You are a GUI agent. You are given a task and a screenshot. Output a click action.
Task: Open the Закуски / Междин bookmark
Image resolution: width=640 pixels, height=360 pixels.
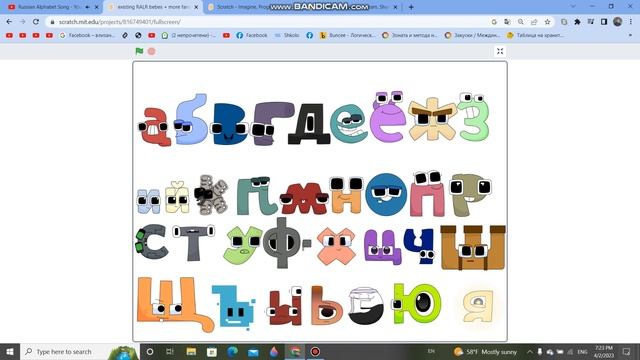tap(472, 36)
